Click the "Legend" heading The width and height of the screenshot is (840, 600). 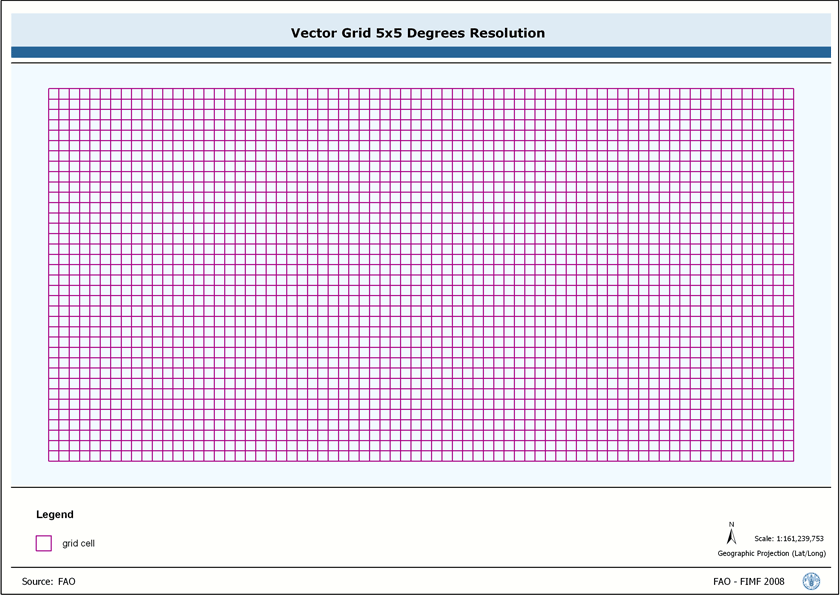coord(55,515)
